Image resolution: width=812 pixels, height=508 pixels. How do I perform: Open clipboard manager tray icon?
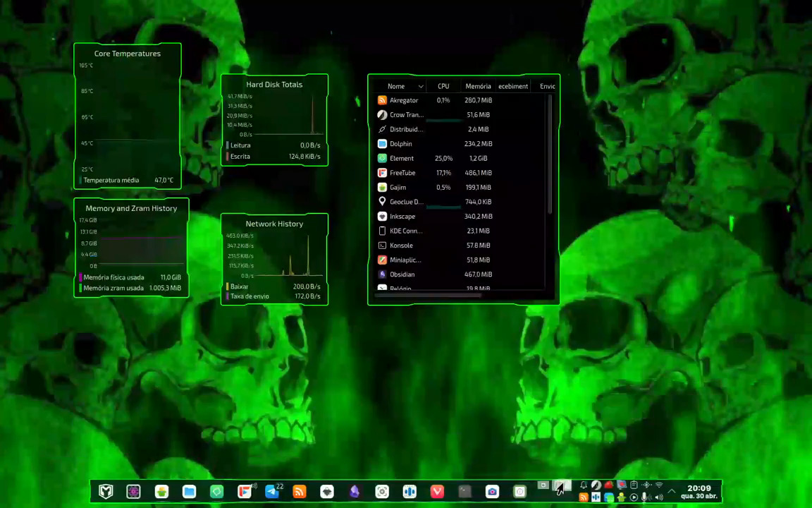coord(634,485)
